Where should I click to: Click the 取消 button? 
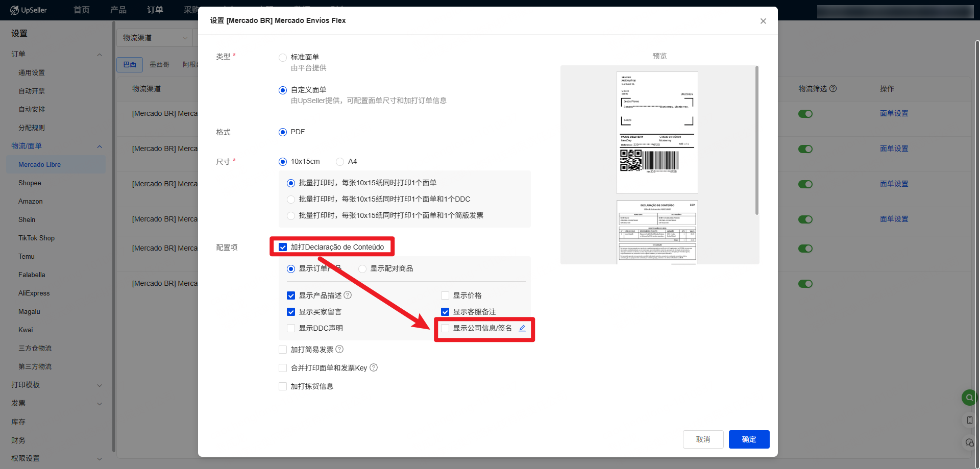(x=703, y=439)
